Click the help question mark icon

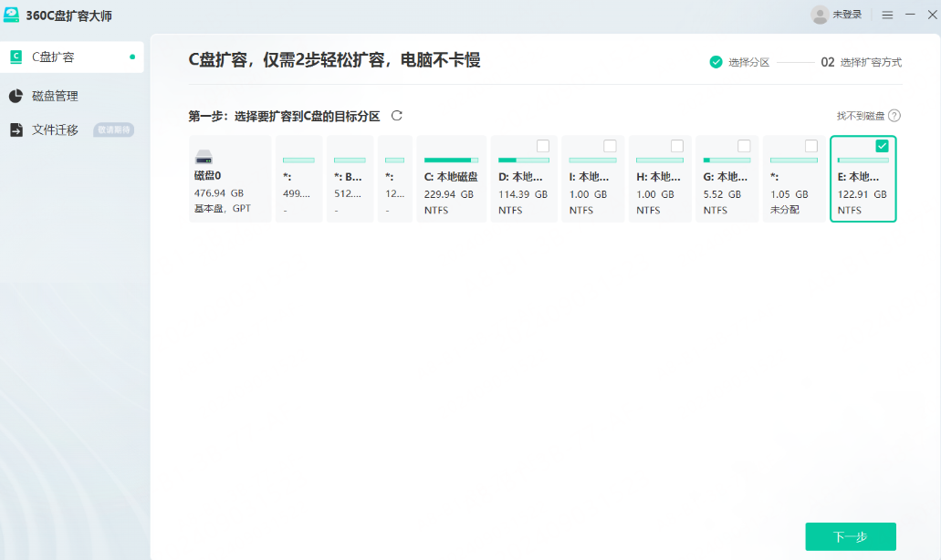point(894,116)
